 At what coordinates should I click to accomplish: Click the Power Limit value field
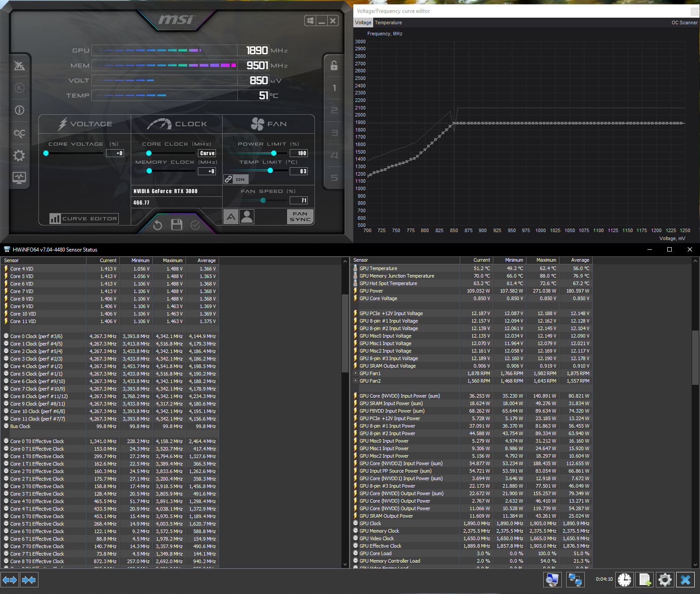pyautogui.click(x=299, y=153)
